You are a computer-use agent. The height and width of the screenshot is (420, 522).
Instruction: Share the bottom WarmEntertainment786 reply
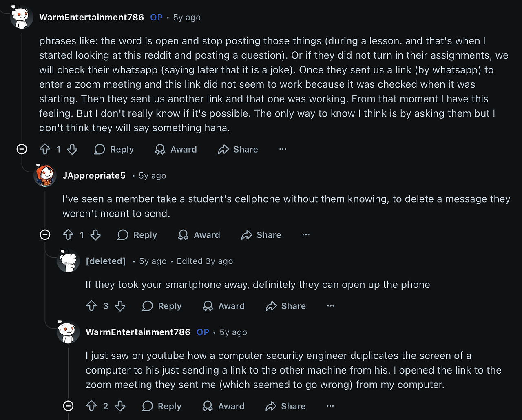285,406
